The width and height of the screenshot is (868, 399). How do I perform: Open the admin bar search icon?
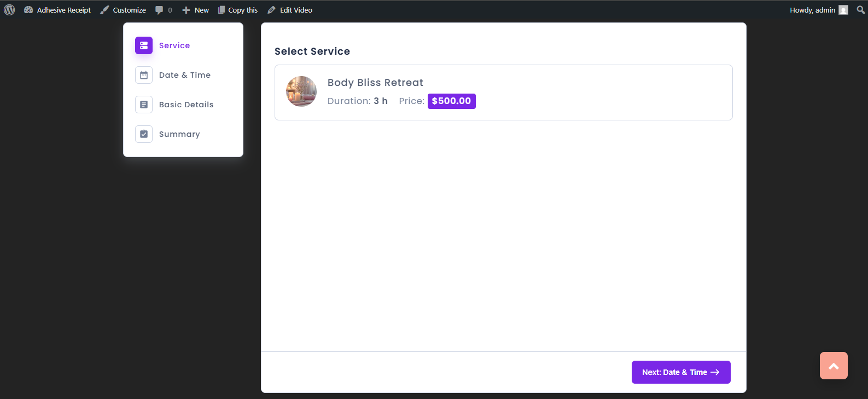point(860,10)
